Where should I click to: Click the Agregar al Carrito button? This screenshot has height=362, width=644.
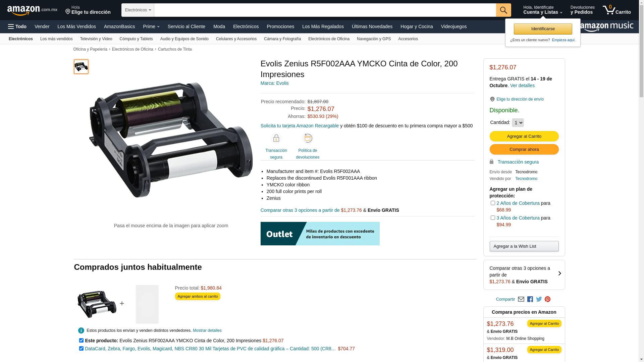524,136
